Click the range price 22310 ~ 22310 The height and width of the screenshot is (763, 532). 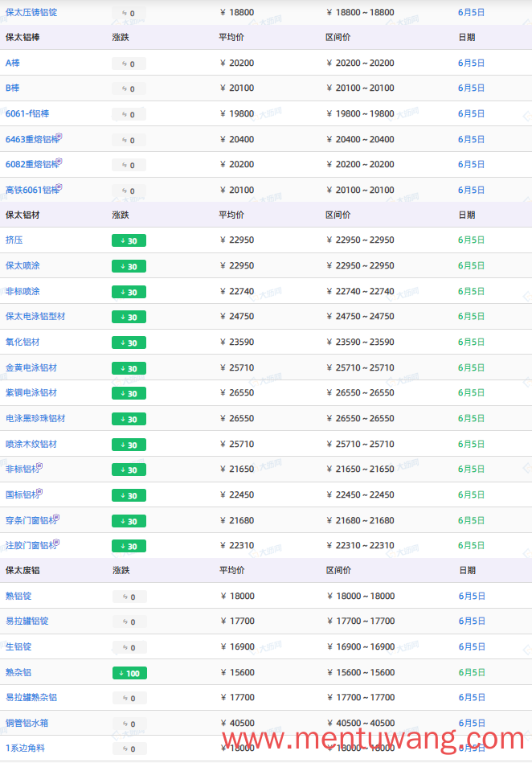360,545
